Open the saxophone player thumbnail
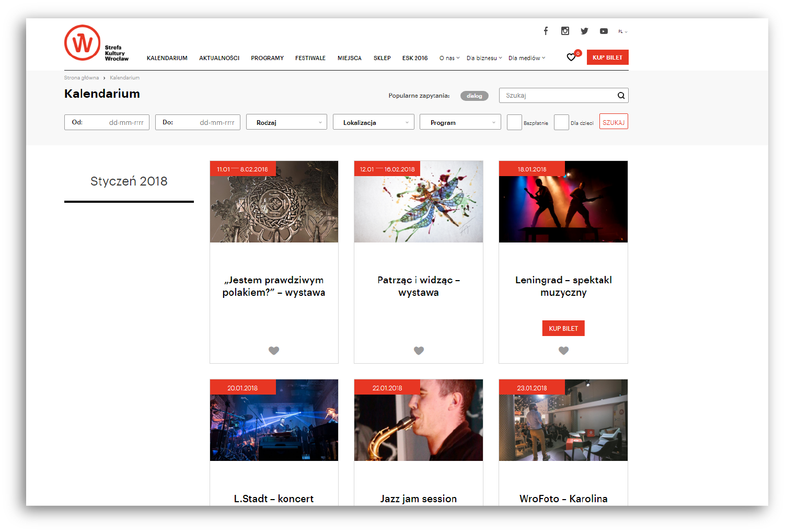This screenshot has height=532, width=786. point(419,420)
